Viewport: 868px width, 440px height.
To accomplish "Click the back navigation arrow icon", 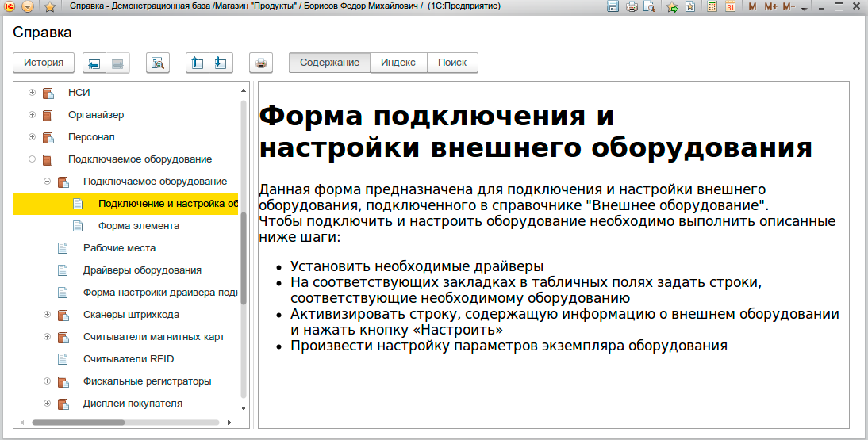I will [x=95, y=63].
